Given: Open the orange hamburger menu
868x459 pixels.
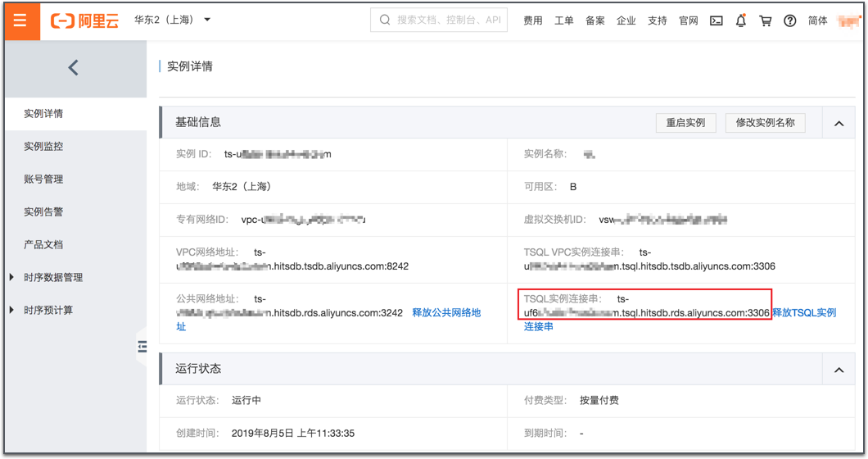Looking at the screenshot, I should (x=20, y=20).
